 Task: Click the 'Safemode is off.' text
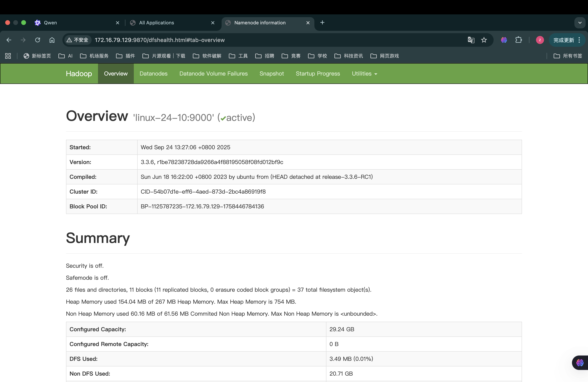point(87,278)
